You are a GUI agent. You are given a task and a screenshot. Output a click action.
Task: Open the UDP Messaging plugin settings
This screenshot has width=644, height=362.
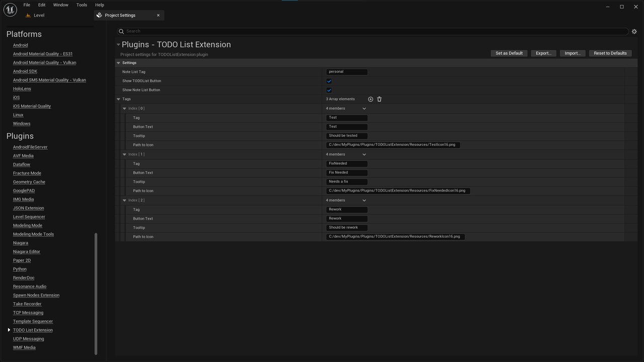click(28, 339)
